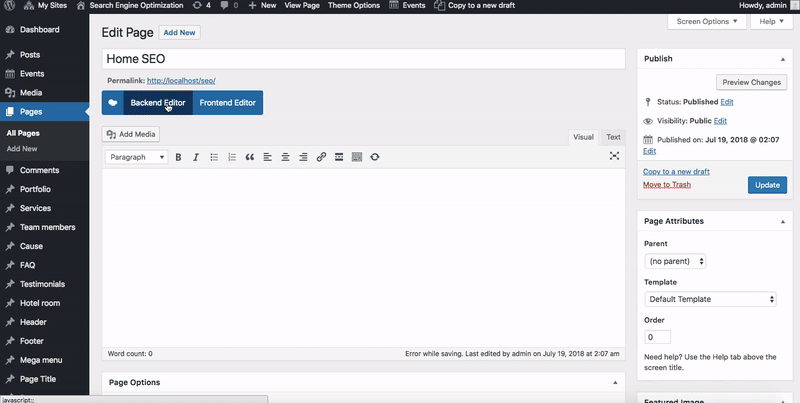The image size is (800, 403).
Task: Open the Paragraph format dropdown
Action: pos(136,157)
